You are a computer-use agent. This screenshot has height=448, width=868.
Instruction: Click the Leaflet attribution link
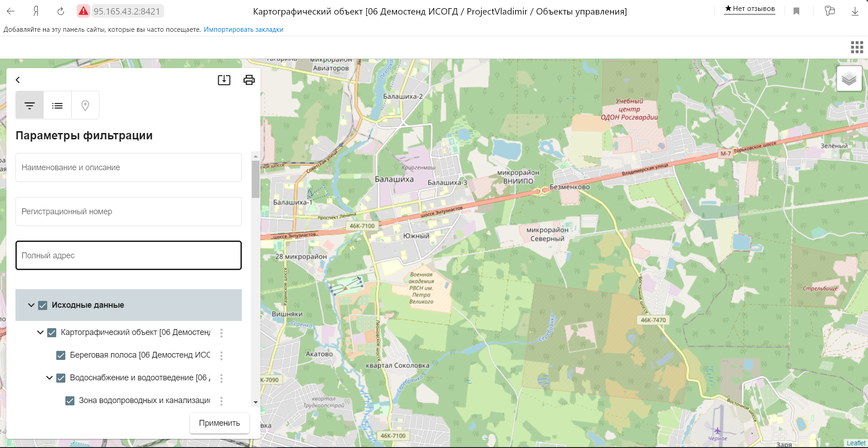(856, 443)
